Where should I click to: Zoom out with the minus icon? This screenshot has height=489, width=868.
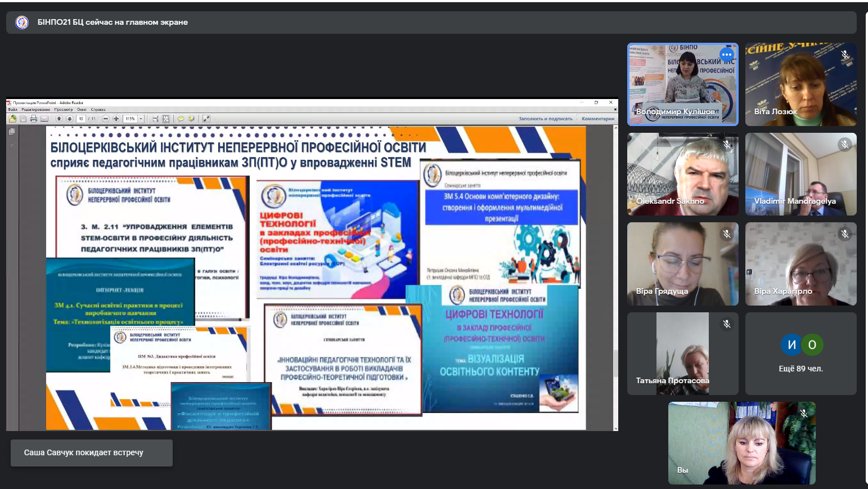click(106, 119)
